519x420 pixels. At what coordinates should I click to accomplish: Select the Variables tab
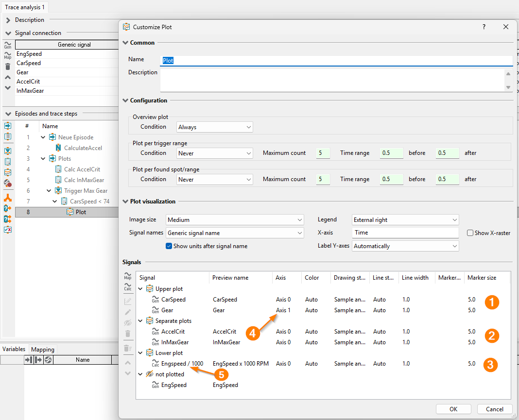click(14, 349)
